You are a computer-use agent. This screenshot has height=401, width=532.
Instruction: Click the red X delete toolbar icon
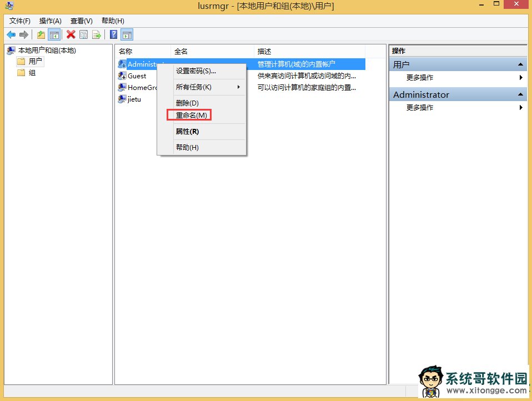(71, 34)
